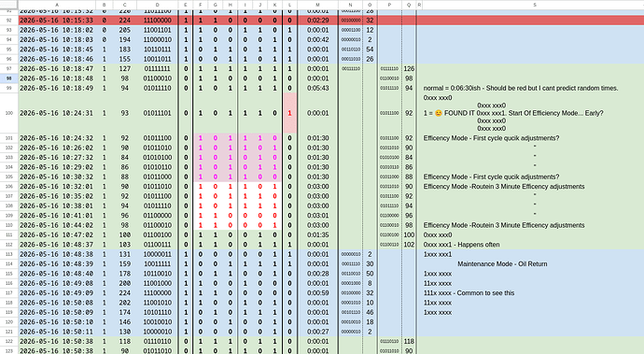Click the 0:02:29 duration in red row
This screenshot has width=644, height=354.
coord(318,21)
